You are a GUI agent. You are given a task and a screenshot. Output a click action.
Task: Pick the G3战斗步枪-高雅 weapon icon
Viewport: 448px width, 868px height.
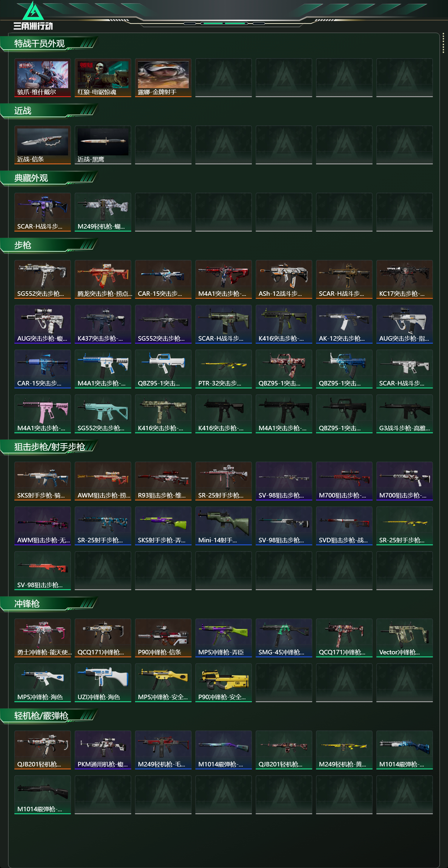(x=404, y=414)
